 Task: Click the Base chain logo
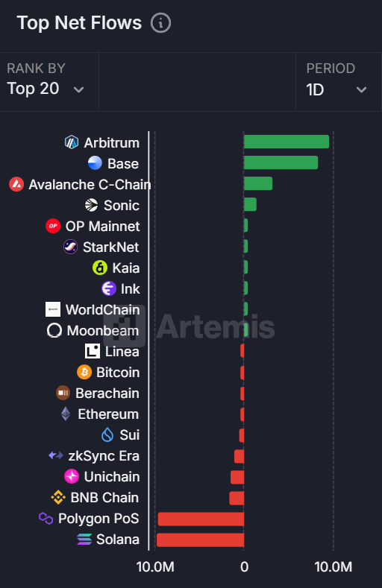click(95, 163)
